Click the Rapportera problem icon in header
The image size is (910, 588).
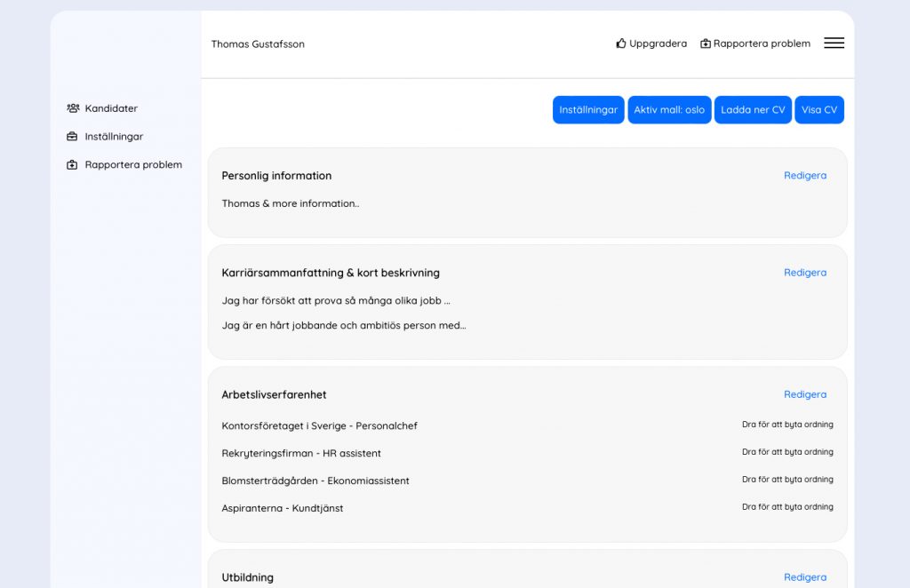(706, 44)
